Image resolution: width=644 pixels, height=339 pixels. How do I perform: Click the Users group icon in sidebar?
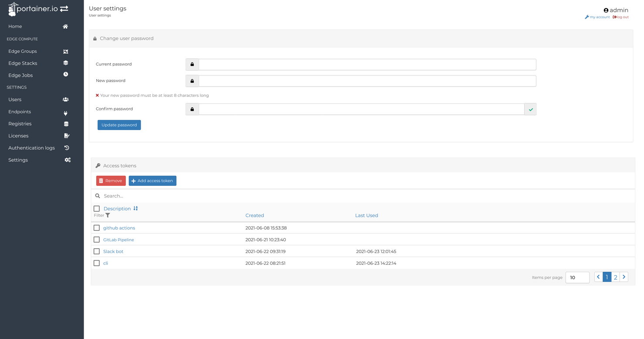click(x=65, y=99)
